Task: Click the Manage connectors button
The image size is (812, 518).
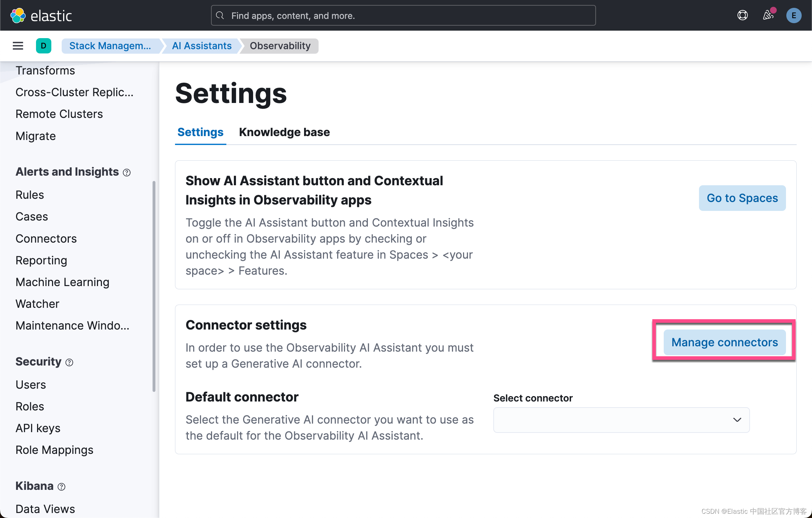Action: [x=725, y=342]
